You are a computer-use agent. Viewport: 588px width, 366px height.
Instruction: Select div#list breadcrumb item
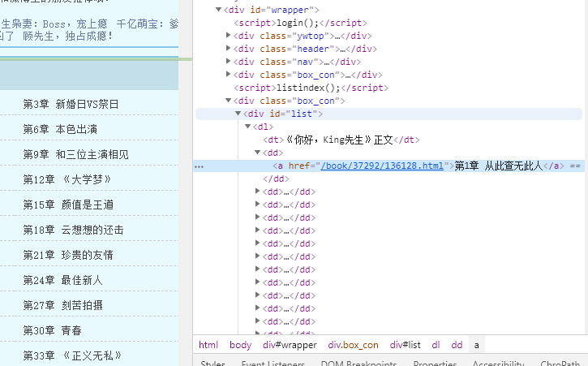405,345
